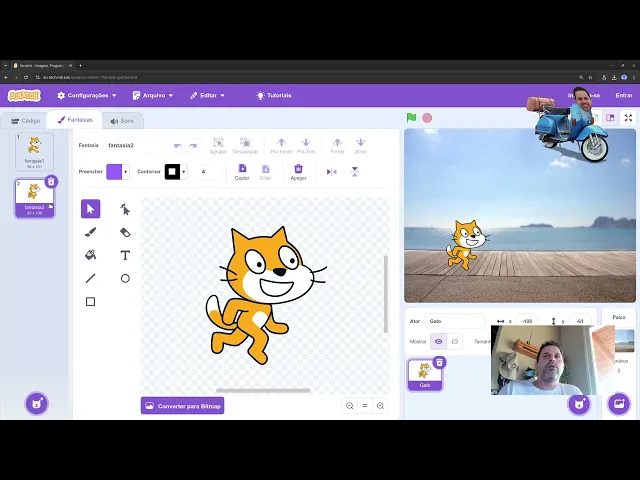Click the Agrupar (group) icon

tap(218, 145)
